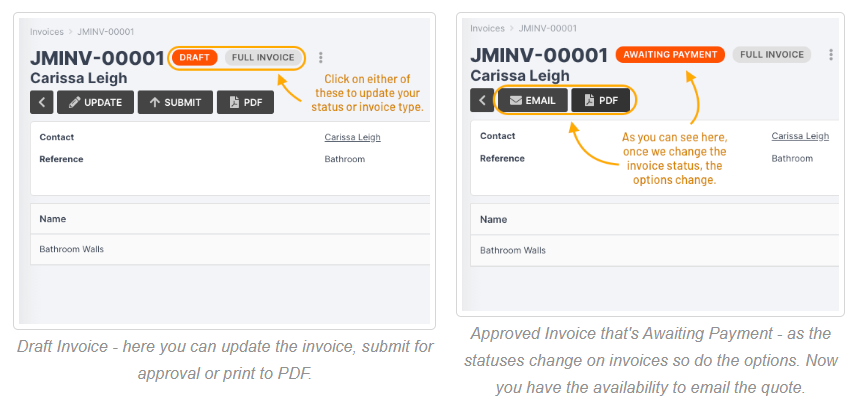Email the approved invoice
Viewport: 861px width, 405px height.
533,100
